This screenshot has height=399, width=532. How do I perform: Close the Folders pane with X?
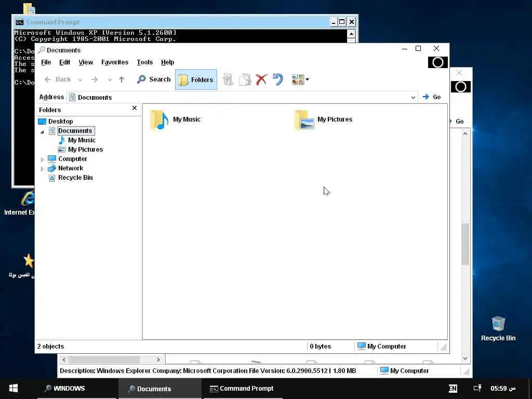135,108
